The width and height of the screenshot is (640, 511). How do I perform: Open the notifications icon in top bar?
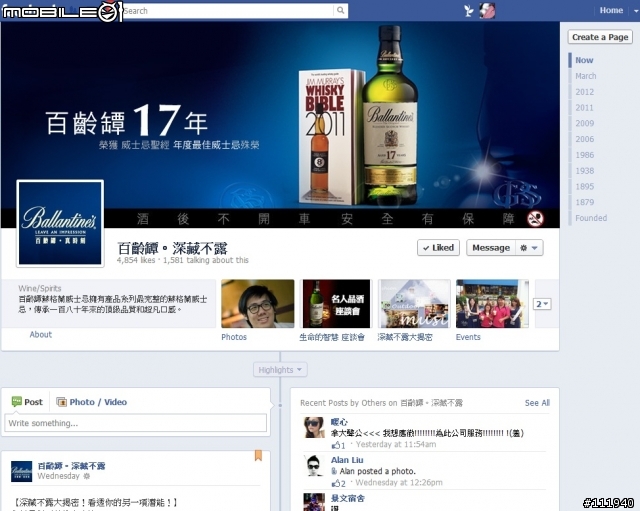tap(469, 11)
